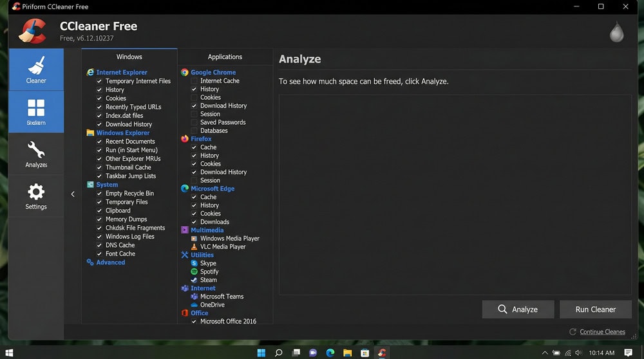The height and width of the screenshot is (359, 644).
Task: Switch to the Applications tab
Action: pos(225,57)
